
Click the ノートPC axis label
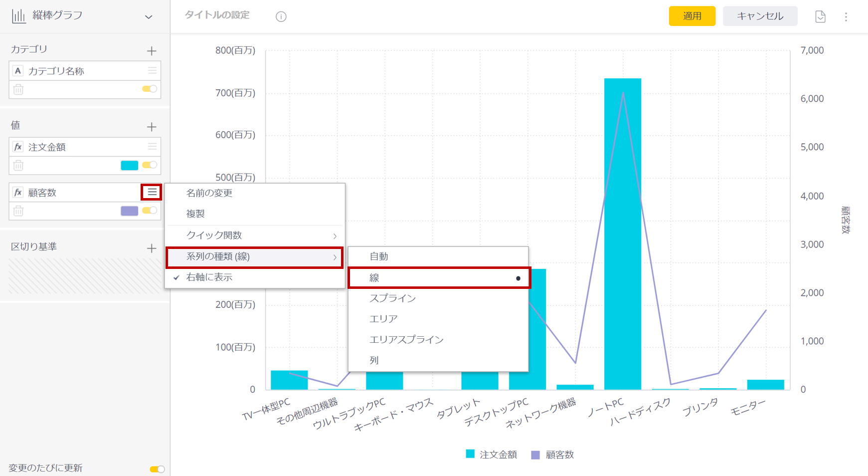point(605,408)
